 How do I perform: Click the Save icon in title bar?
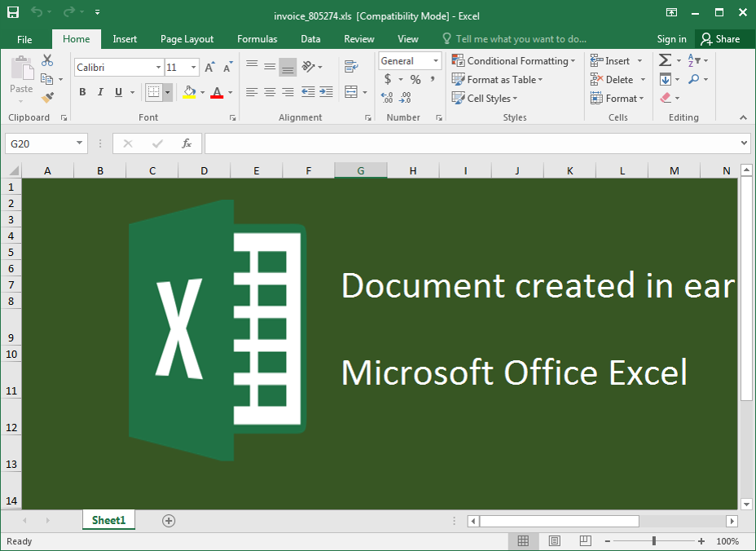[x=12, y=12]
